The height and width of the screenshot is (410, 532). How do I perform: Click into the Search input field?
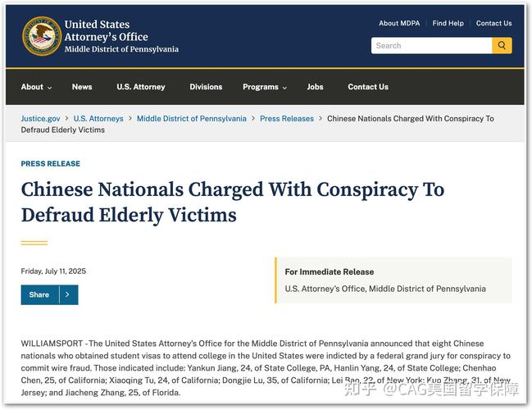(x=431, y=45)
